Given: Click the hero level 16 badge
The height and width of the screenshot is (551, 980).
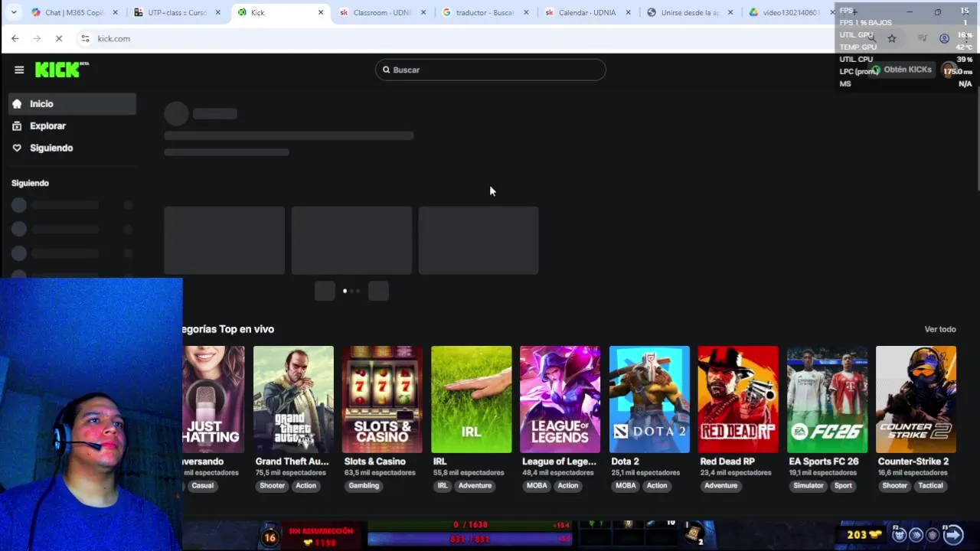Looking at the screenshot, I should point(269,537).
